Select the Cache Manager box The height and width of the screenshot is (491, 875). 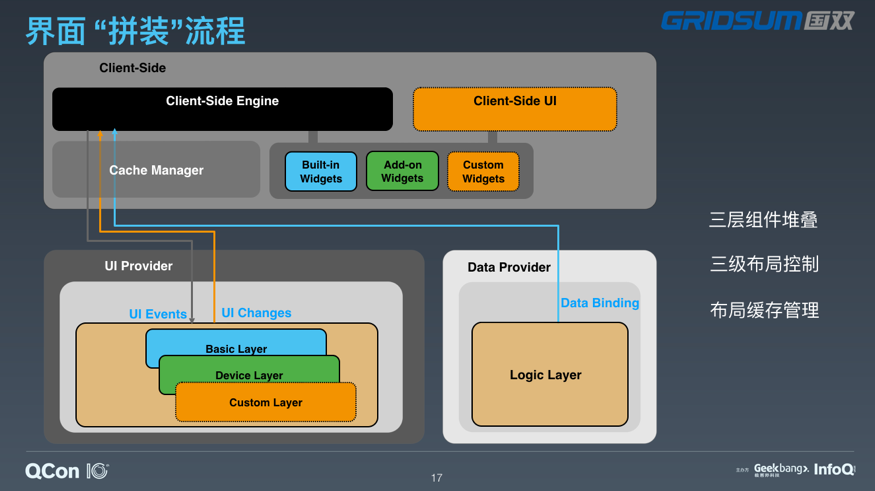coord(156,170)
